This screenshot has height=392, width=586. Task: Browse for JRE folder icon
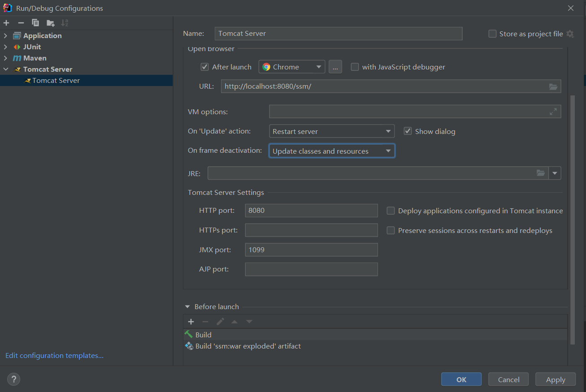point(541,173)
